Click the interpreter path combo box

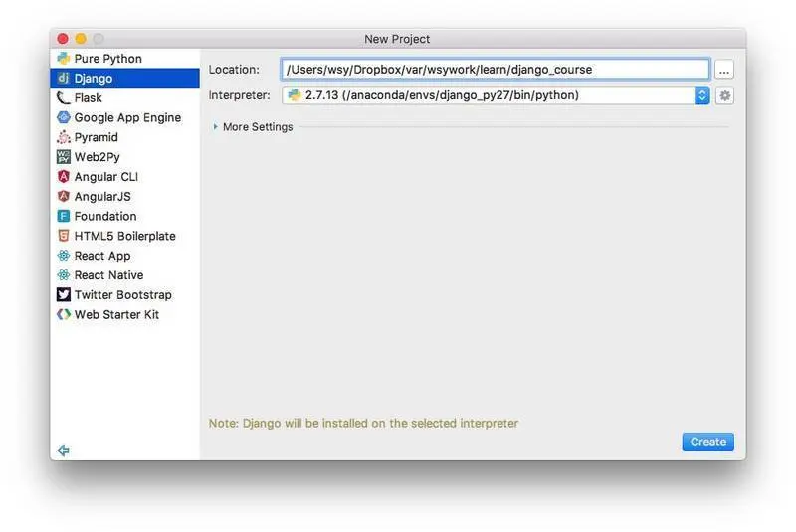coord(496,95)
